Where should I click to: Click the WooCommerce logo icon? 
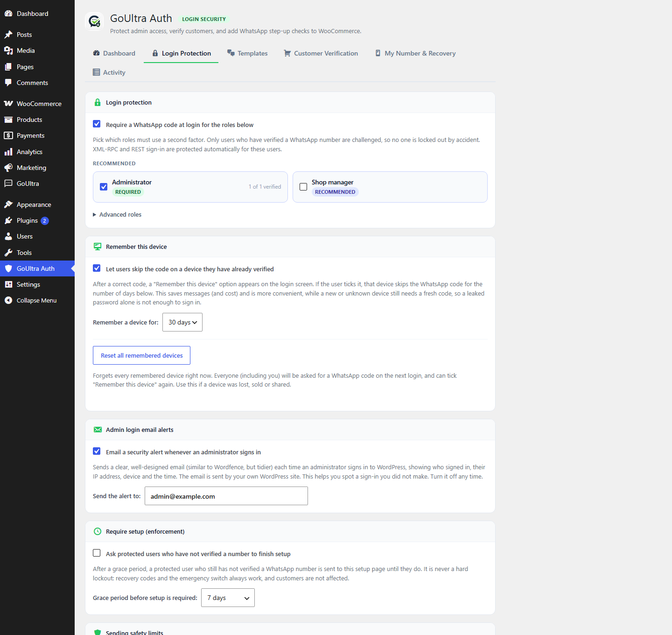point(8,104)
